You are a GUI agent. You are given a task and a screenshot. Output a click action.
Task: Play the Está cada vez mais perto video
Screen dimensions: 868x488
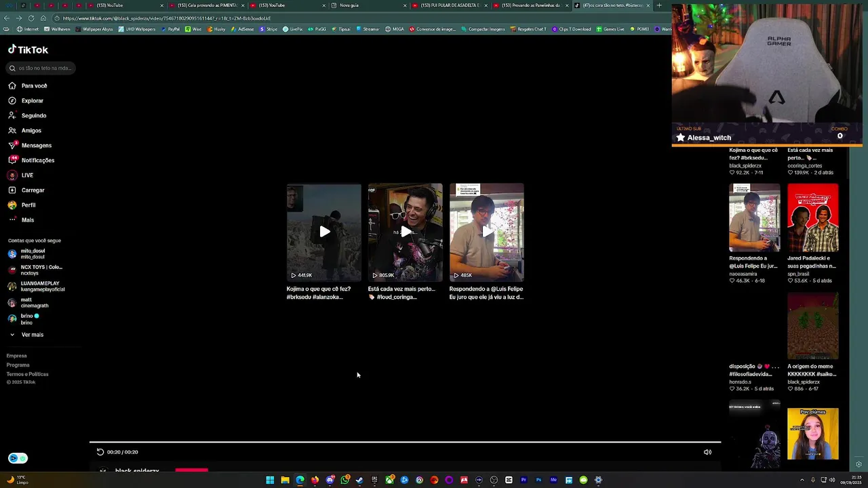406,232
